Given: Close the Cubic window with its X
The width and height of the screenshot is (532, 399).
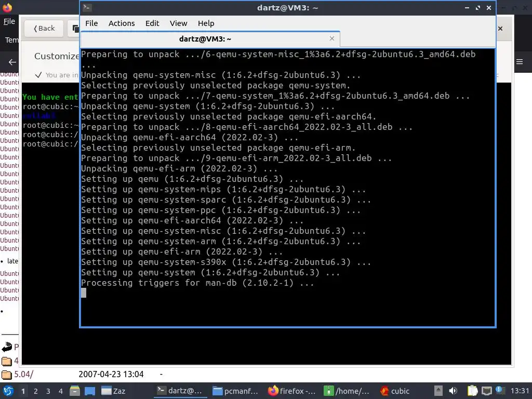Looking at the screenshot, I should 500,29.
